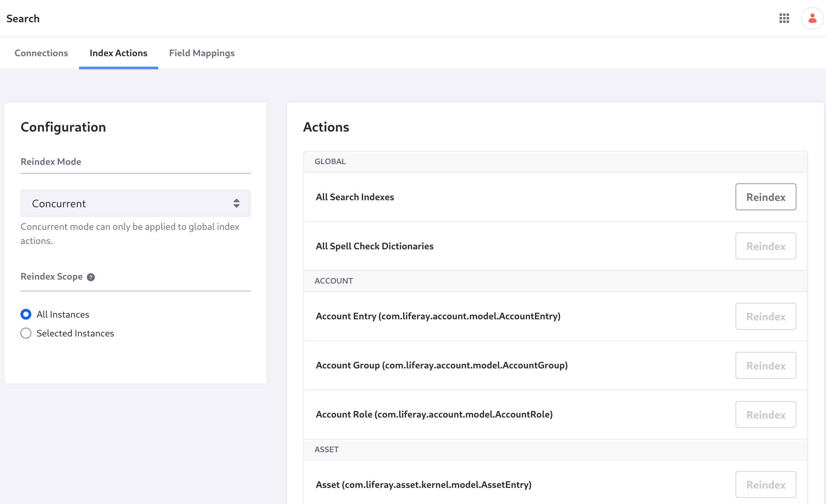826x504 pixels.
Task: Open the Reindex Mode dropdown
Action: coord(135,203)
